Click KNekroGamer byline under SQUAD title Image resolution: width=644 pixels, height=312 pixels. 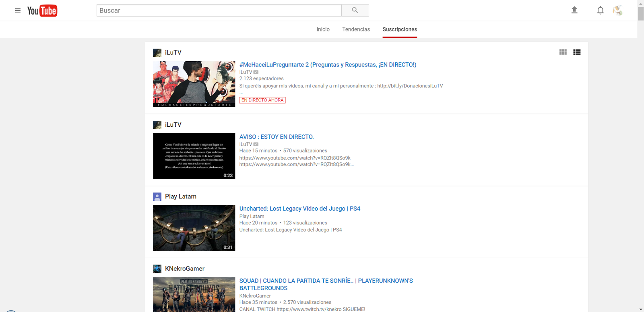(255, 296)
